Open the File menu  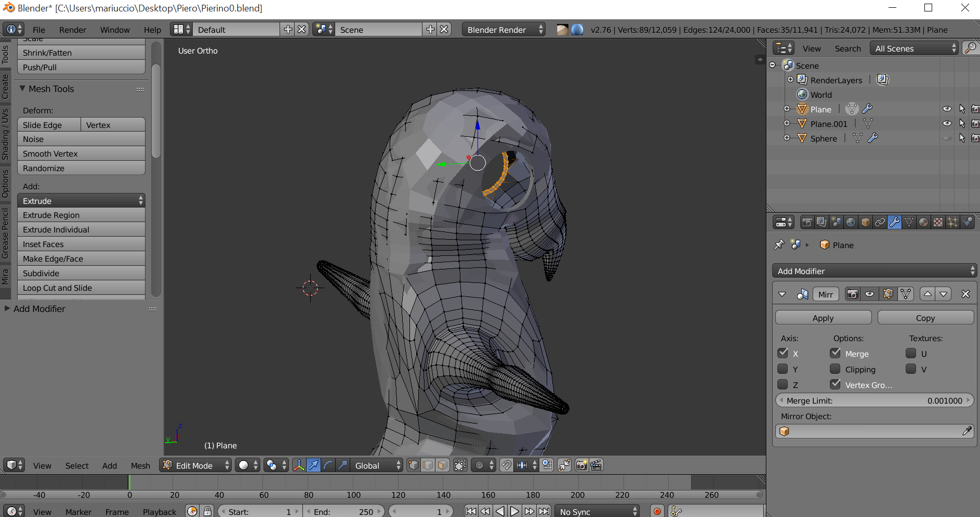(39, 30)
